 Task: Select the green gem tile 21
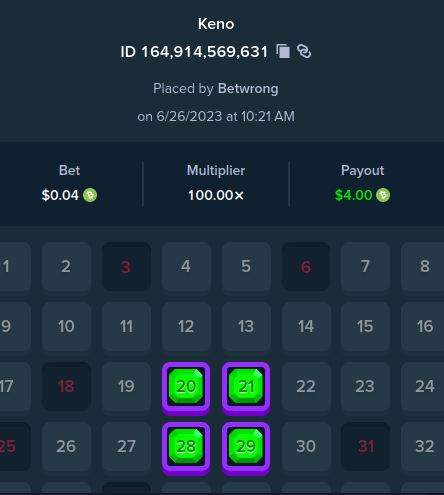tap(246, 388)
